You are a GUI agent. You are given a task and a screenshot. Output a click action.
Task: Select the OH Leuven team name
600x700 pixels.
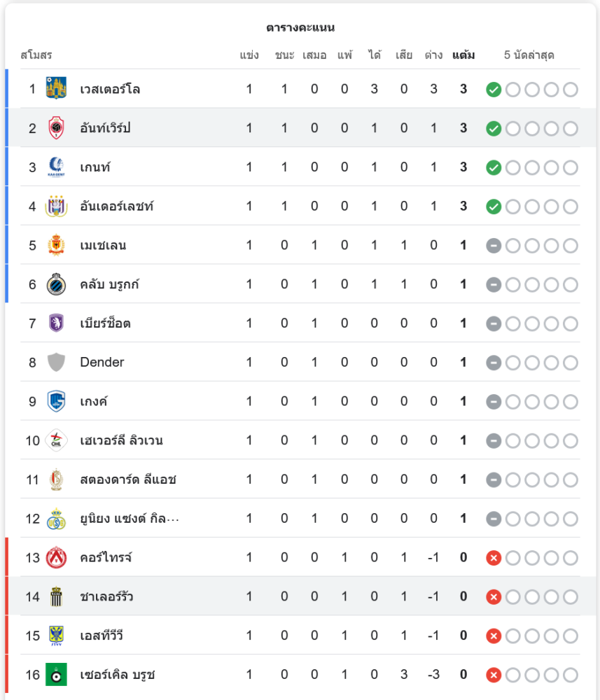121,440
